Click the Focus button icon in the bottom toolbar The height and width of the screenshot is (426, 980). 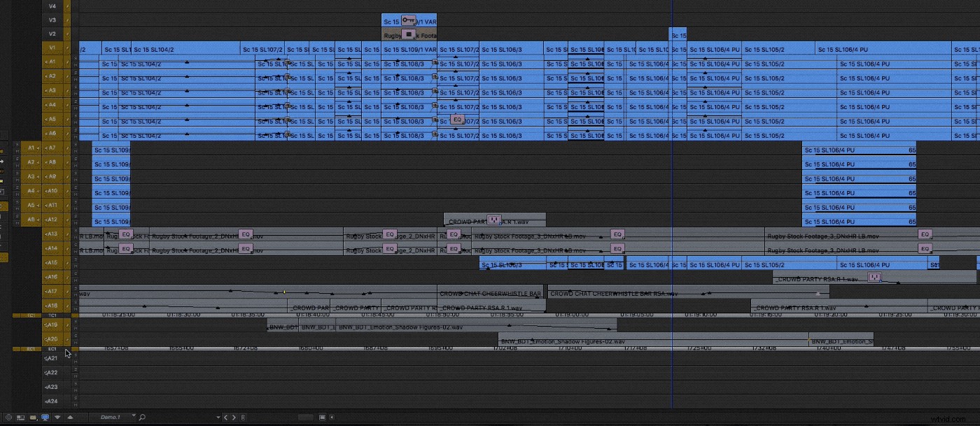click(x=9, y=416)
